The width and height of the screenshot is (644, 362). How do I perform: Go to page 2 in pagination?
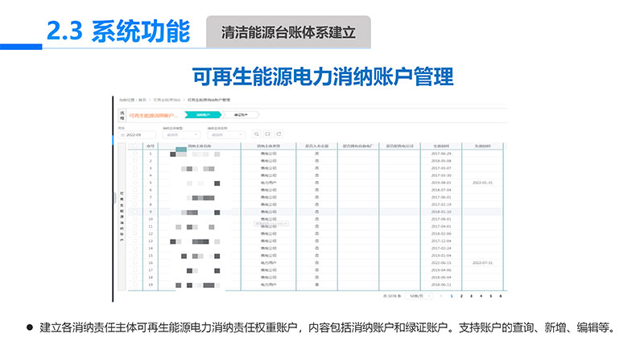click(x=461, y=296)
